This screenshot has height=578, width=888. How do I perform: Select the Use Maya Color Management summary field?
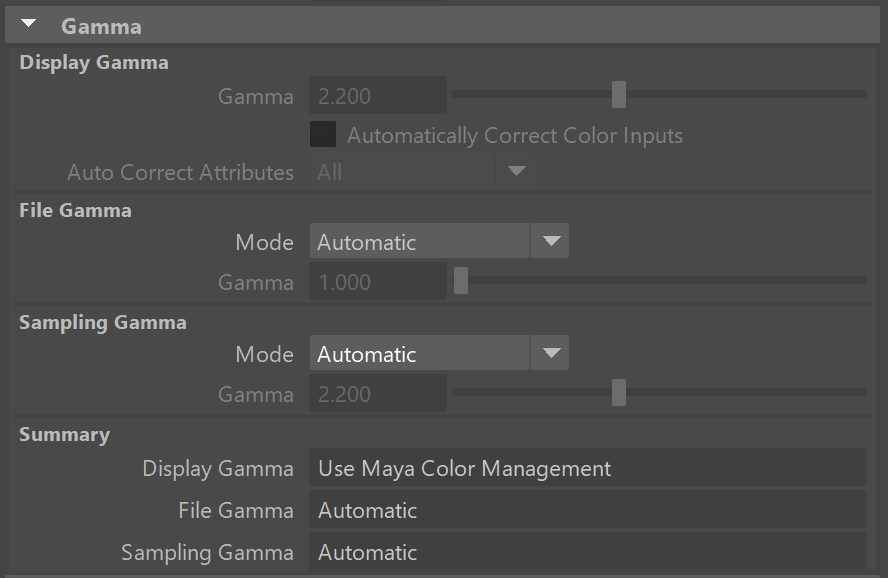click(x=586, y=468)
